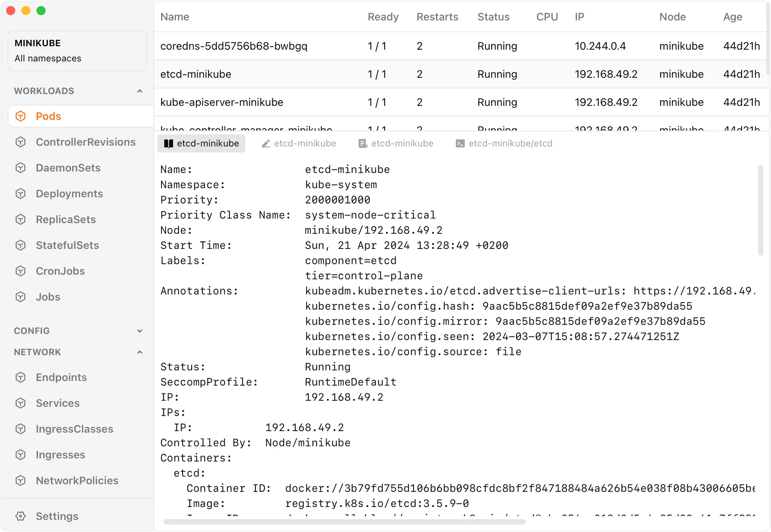Click the kube-system namespace value
Viewport: 771px width, 532px height.
[341, 185]
